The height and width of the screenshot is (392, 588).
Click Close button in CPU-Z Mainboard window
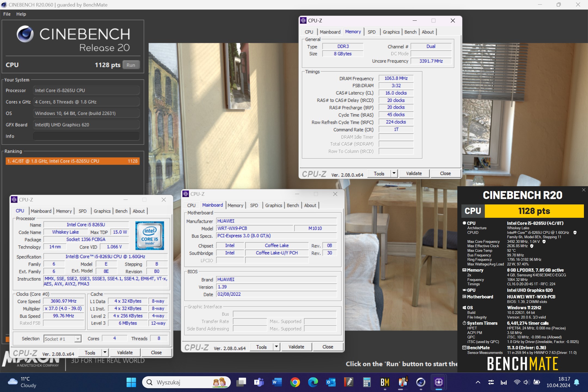[328, 347]
